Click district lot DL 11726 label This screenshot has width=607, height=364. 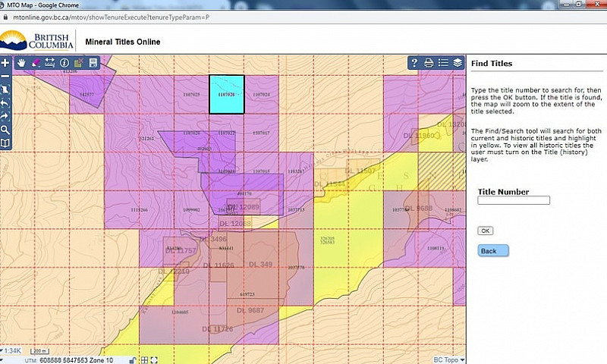[218, 329]
